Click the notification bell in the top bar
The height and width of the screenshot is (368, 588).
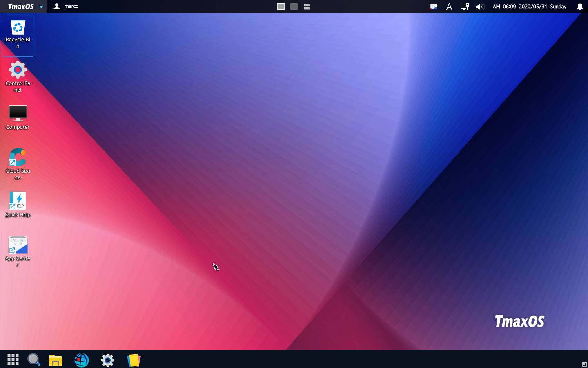[x=579, y=7]
